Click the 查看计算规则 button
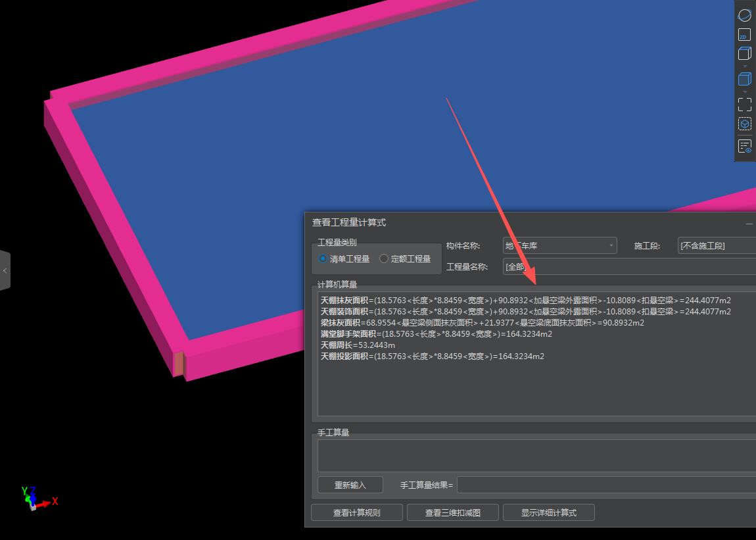 356,512
